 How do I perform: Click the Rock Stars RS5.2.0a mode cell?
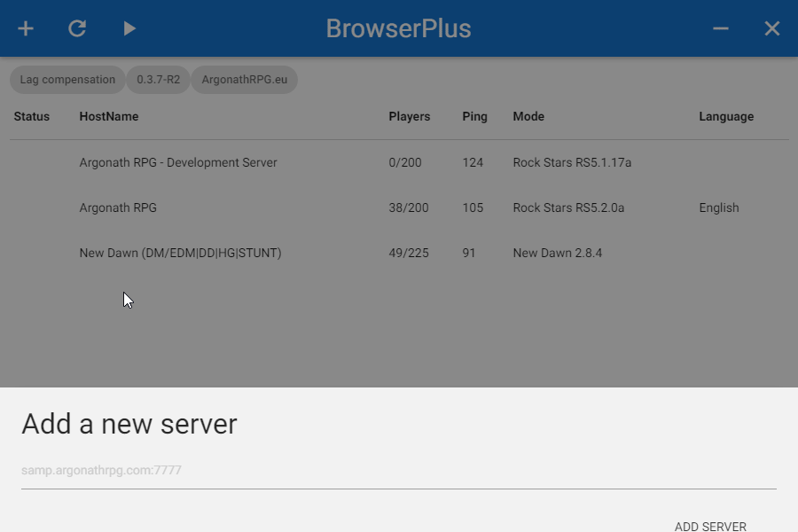pos(568,207)
